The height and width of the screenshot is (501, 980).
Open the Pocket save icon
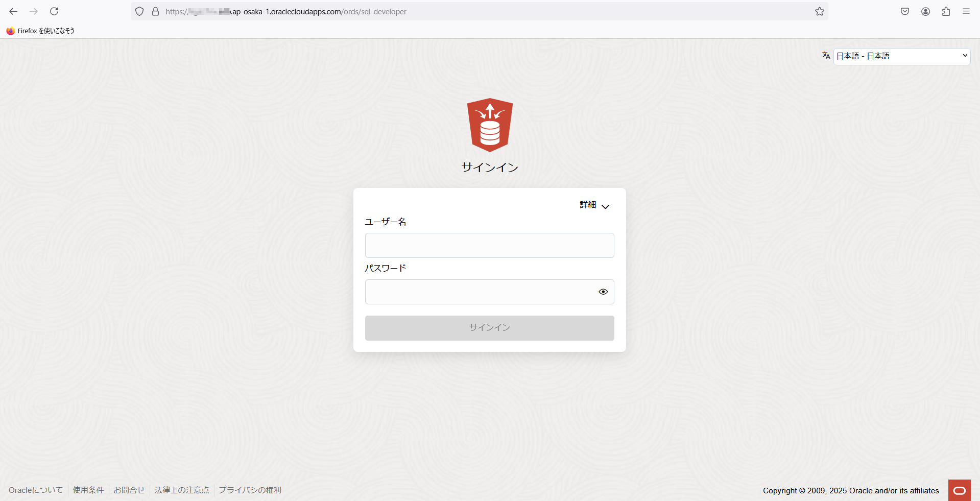(x=905, y=11)
